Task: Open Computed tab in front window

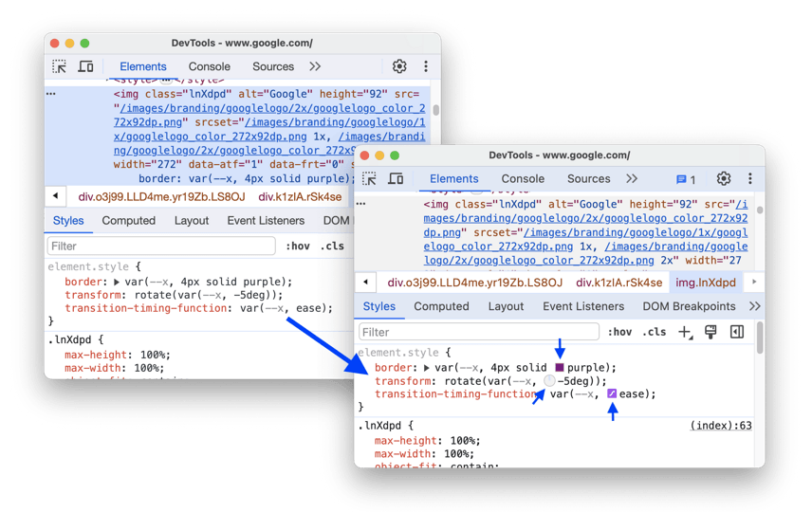Action: (441, 306)
